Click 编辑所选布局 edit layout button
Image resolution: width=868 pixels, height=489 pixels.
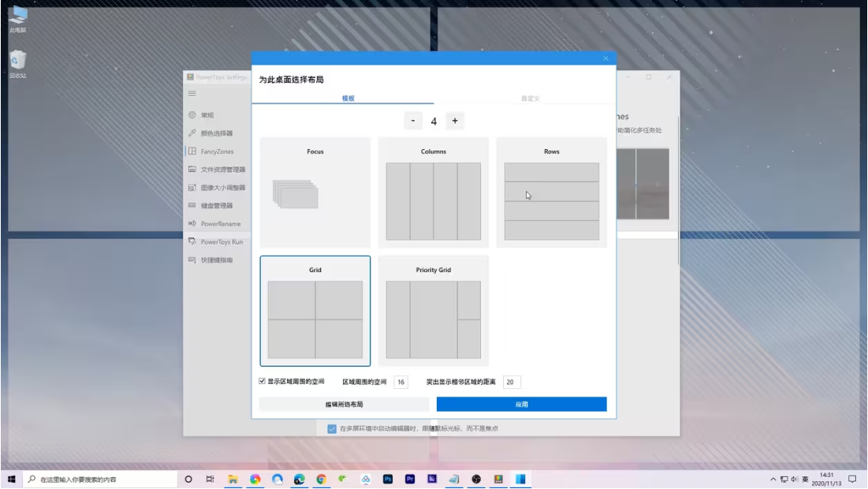point(344,405)
